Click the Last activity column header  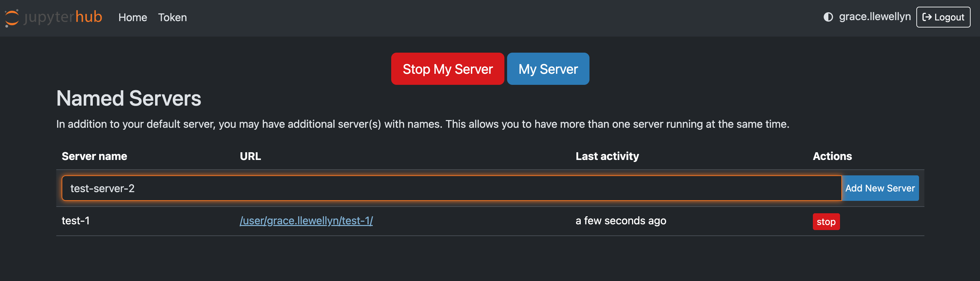point(607,156)
